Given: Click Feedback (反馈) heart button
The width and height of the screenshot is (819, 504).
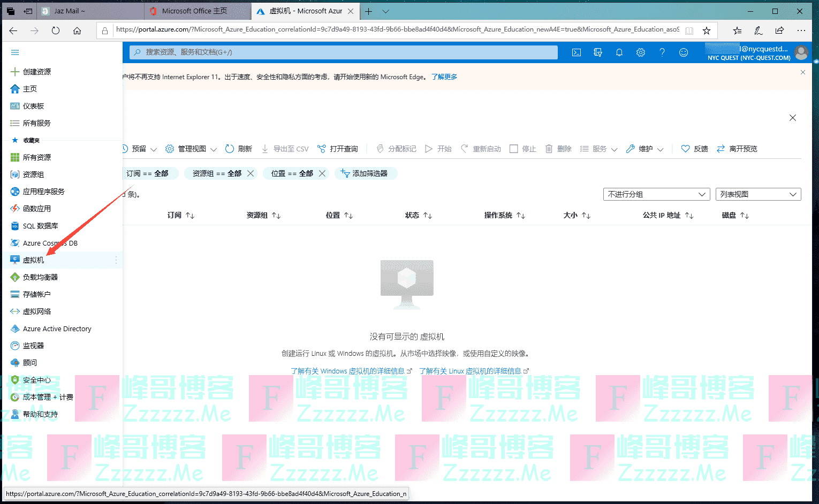Looking at the screenshot, I should pos(694,149).
